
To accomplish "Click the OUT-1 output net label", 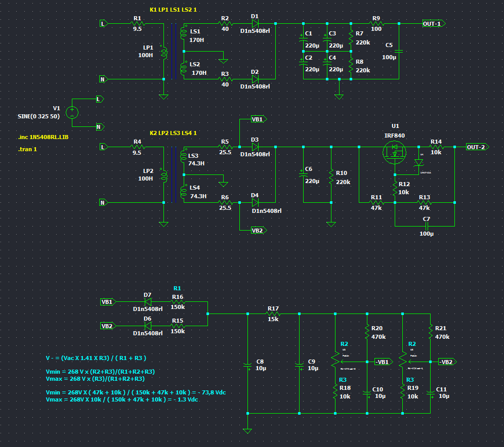I will coord(434,23).
